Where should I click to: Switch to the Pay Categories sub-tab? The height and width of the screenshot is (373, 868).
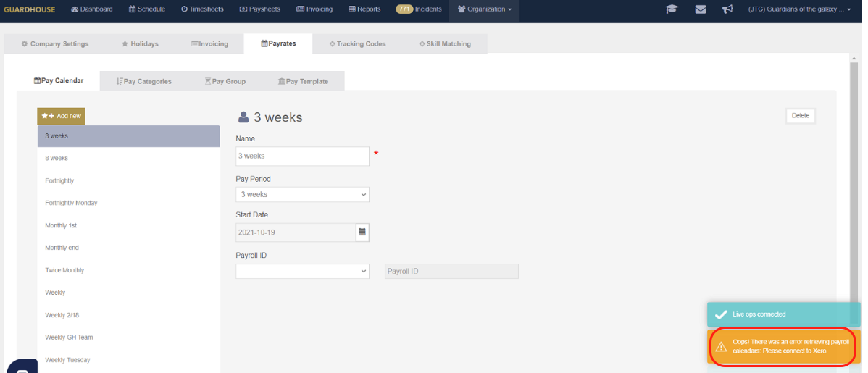click(144, 81)
